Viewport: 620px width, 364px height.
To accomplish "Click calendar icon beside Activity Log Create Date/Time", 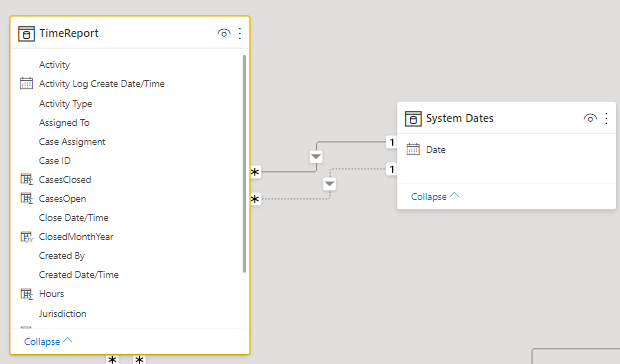I will (26, 83).
